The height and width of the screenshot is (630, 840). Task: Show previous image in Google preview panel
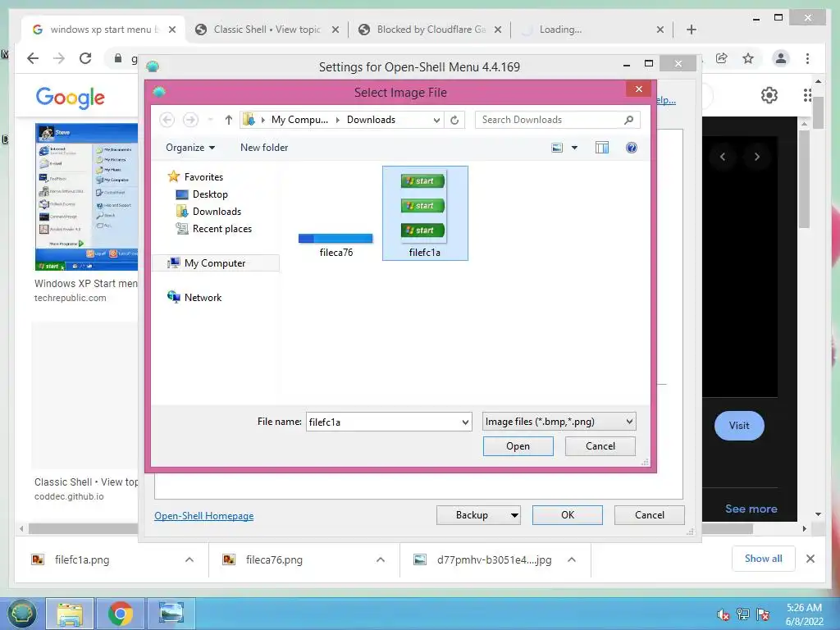pos(723,157)
